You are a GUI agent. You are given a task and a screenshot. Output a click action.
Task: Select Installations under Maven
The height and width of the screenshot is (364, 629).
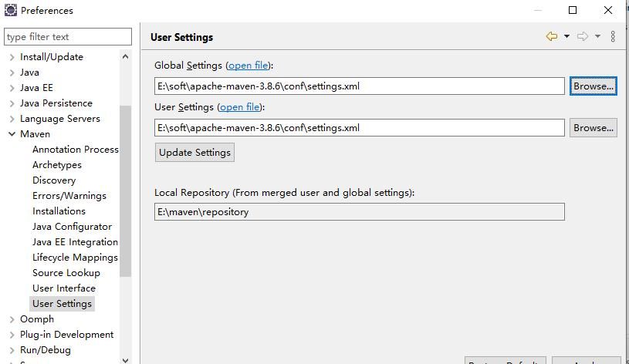point(59,211)
